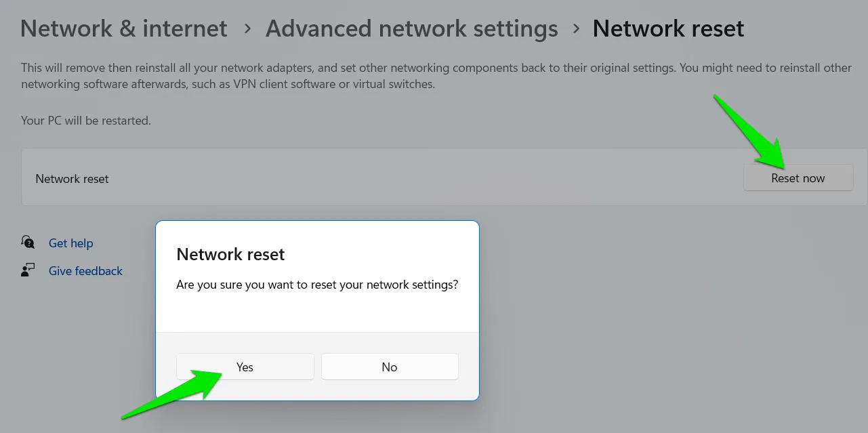Click the Network reset row label

[x=72, y=179]
